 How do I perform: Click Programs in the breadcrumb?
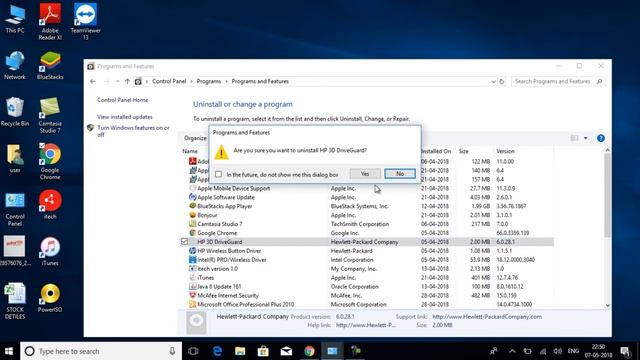(209, 82)
